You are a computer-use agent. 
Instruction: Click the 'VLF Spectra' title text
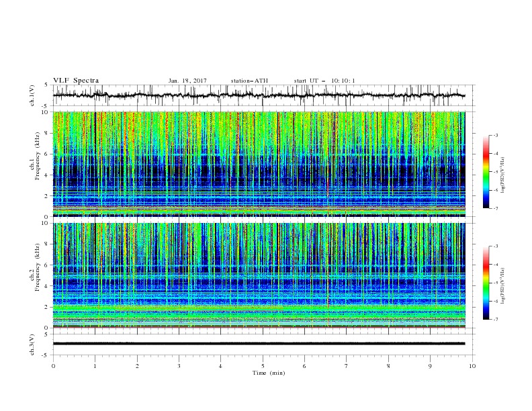click(x=76, y=81)
